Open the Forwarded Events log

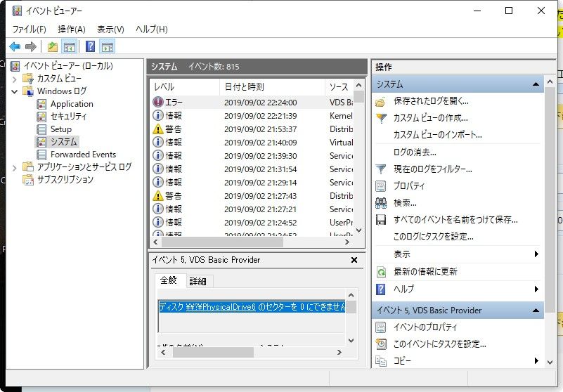point(83,155)
